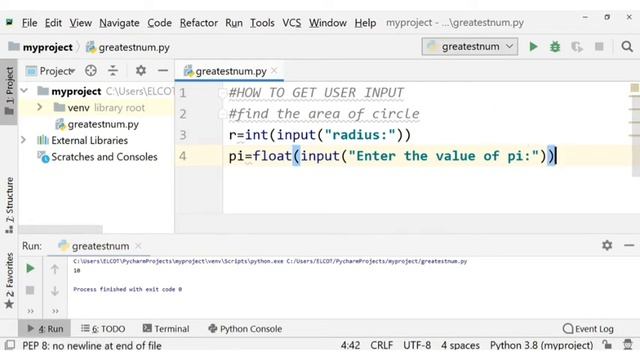This screenshot has width=640, height=360.
Task: Open the Terminal tool tab
Action: pos(166,329)
